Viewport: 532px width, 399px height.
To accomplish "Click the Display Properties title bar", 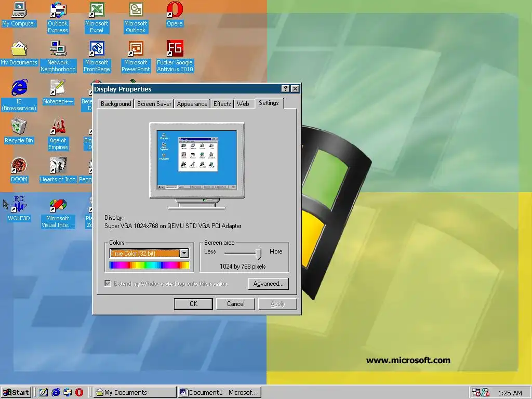I will tap(187, 89).
